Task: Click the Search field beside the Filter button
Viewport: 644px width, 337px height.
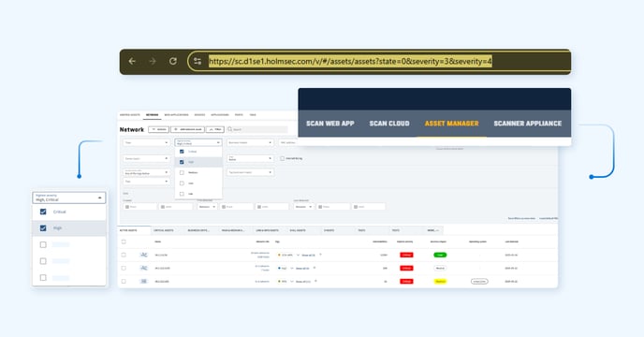Action: click(257, 129)
